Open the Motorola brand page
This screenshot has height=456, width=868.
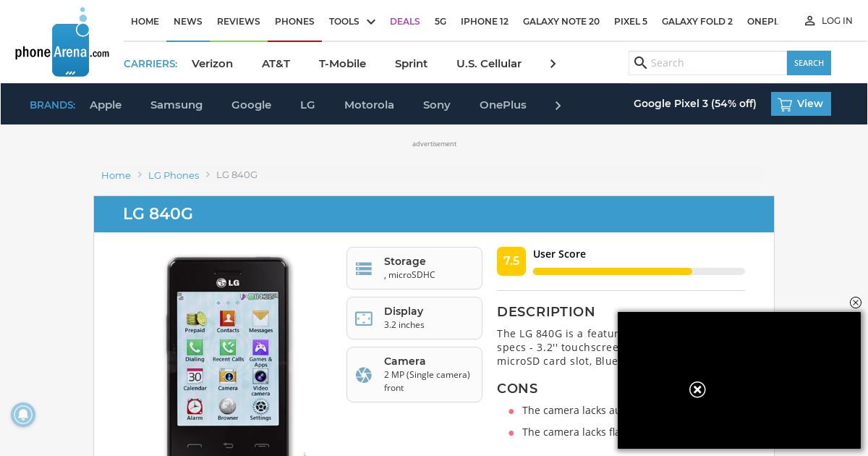tap(369, 105)
